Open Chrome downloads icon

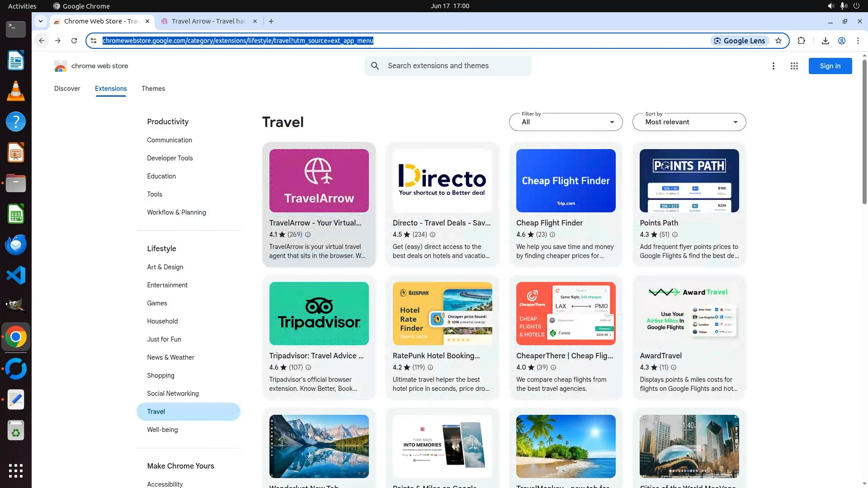point(825,41)
